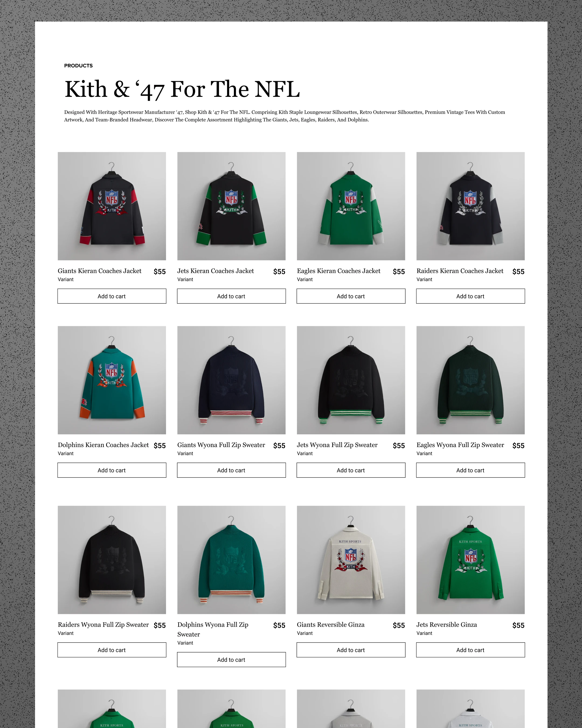The image size is (582, 728).
Task: Add Giants Kieran Coaches Jacket to cart
Action: point(112,296)
